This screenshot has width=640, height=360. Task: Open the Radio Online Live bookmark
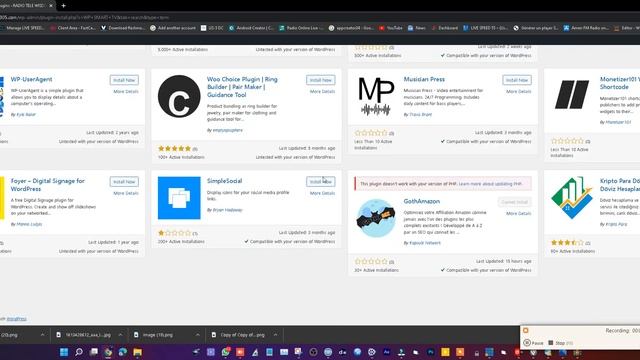(x=301, y=28)
